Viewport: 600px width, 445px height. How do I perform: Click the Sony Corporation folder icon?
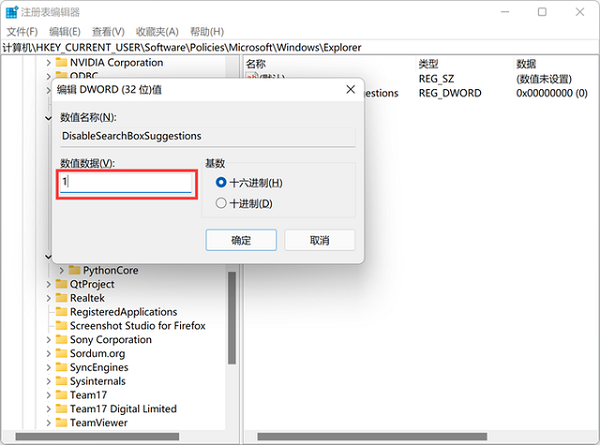point(60,340)
